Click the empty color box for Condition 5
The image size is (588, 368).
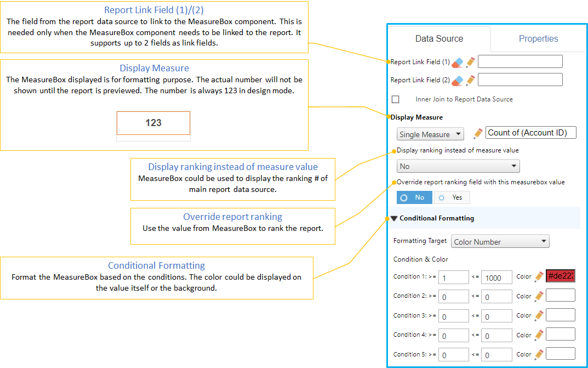(x=560, y=353)
